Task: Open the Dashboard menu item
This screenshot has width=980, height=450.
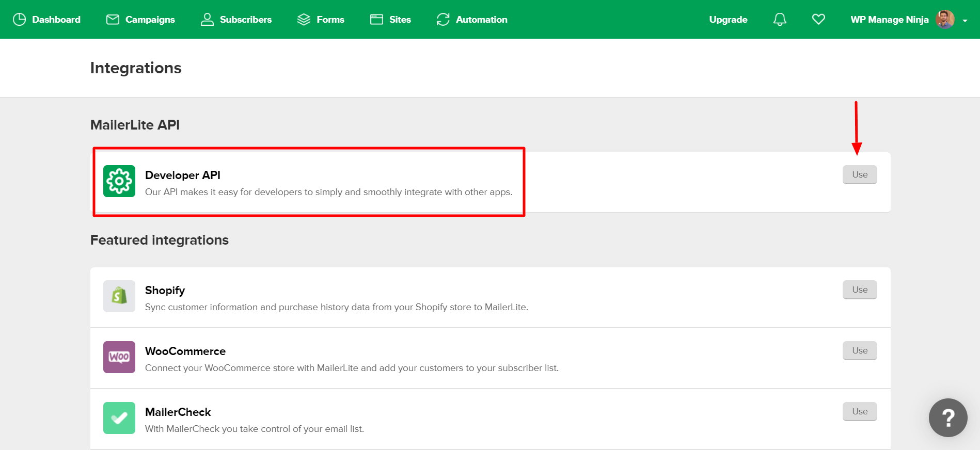Action: [x=47, y=20]
